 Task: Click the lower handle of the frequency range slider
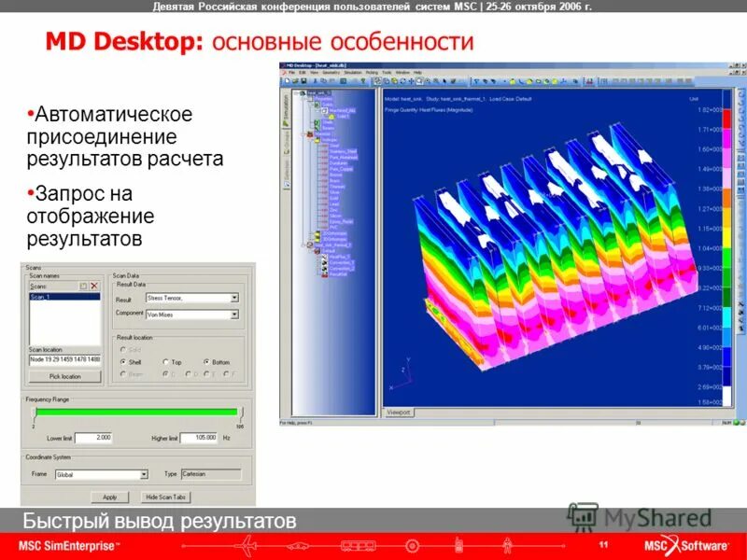(34, 413)
